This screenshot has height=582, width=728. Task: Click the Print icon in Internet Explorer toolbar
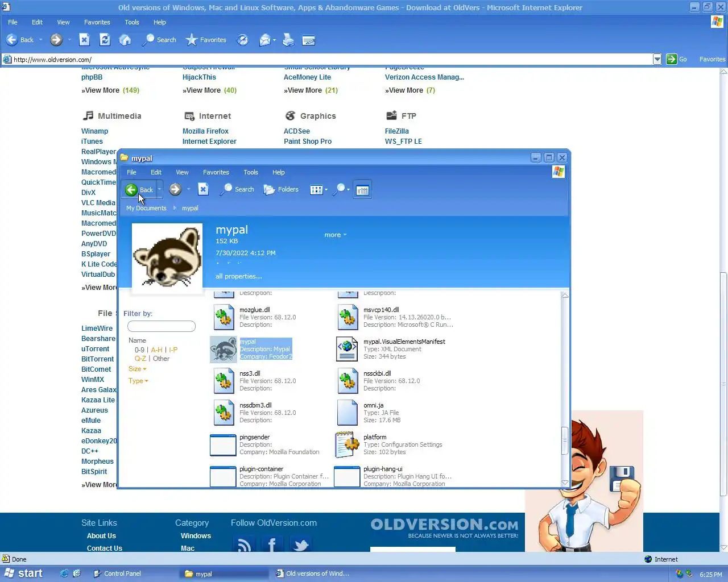(288, 40)
